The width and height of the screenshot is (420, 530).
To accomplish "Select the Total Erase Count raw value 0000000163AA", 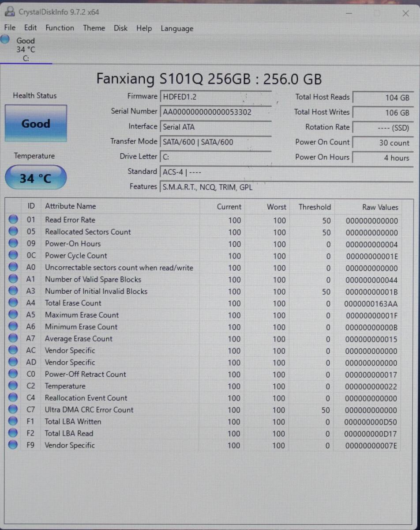I will click(x=371, y=303).
